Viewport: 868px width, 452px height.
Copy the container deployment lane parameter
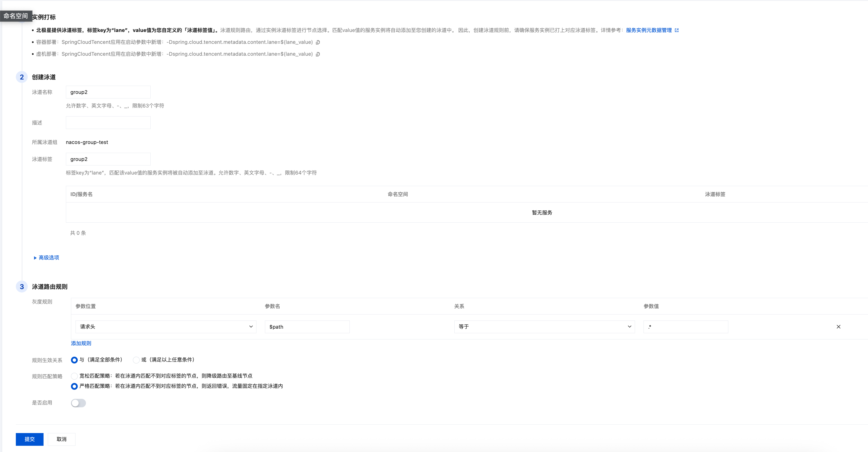coord(318,42)
